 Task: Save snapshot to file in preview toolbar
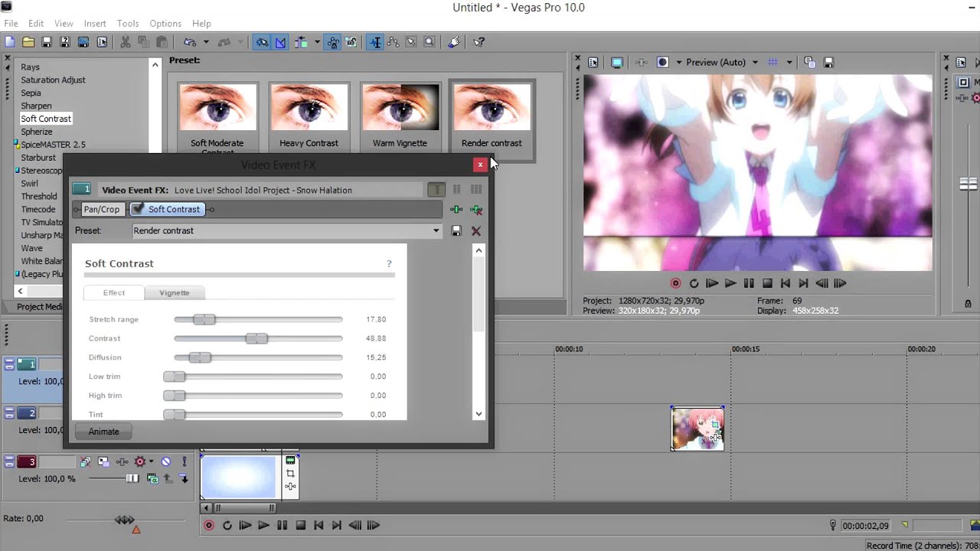pos(828,62)
